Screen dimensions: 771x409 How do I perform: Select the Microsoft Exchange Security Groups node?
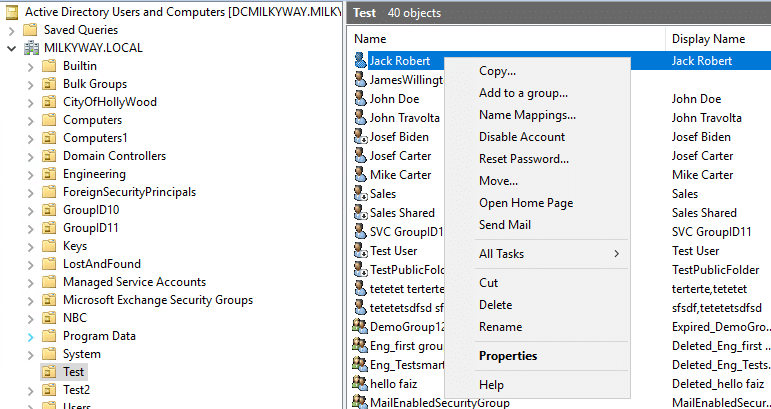[158, 300]
